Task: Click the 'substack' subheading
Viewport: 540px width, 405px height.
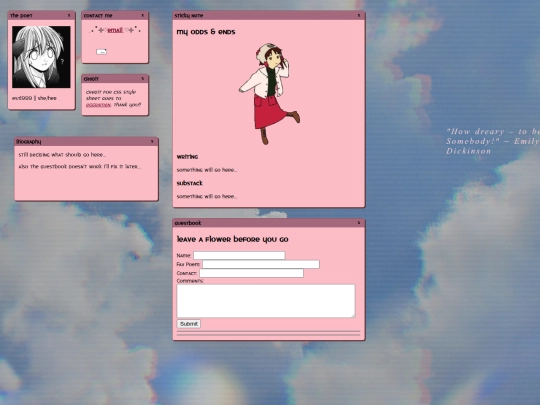Action: (190, 183)
